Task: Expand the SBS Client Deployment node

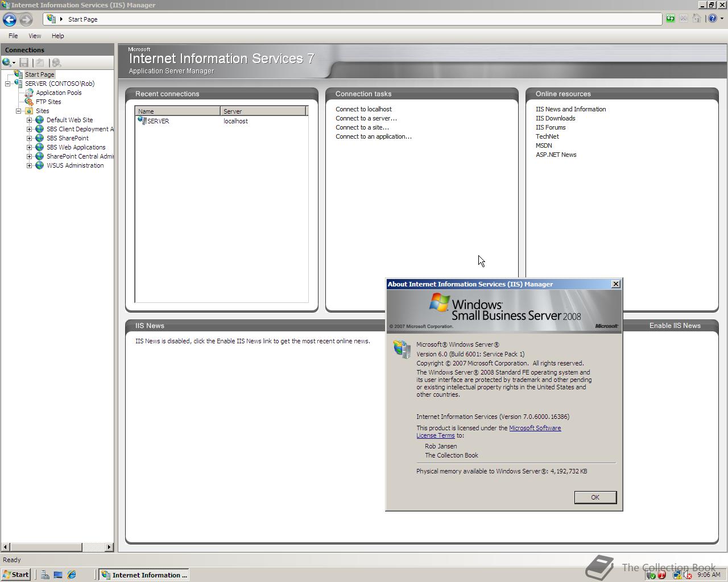Action: click(30, 129)
